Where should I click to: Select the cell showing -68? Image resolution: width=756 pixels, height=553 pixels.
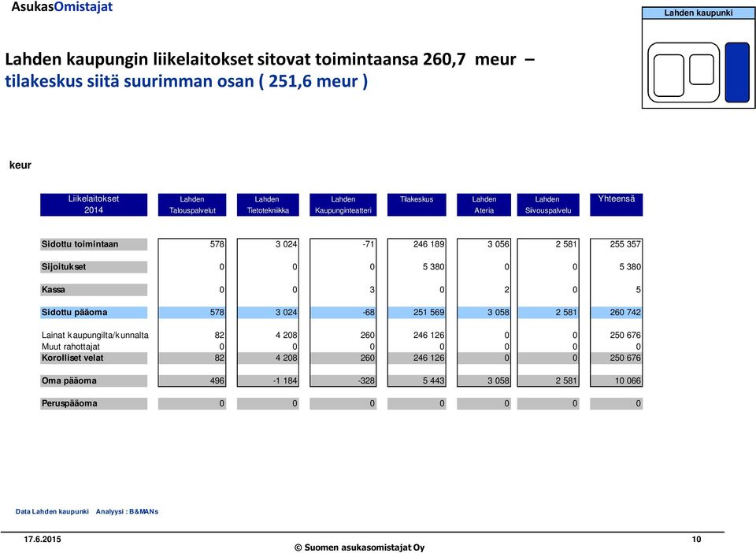(x=369, y=313)
